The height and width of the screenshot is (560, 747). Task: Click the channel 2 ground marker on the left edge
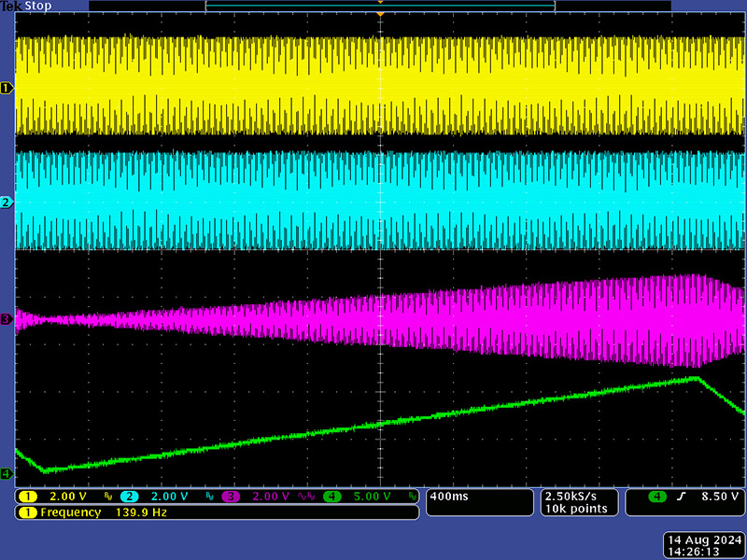click(7, 203)
